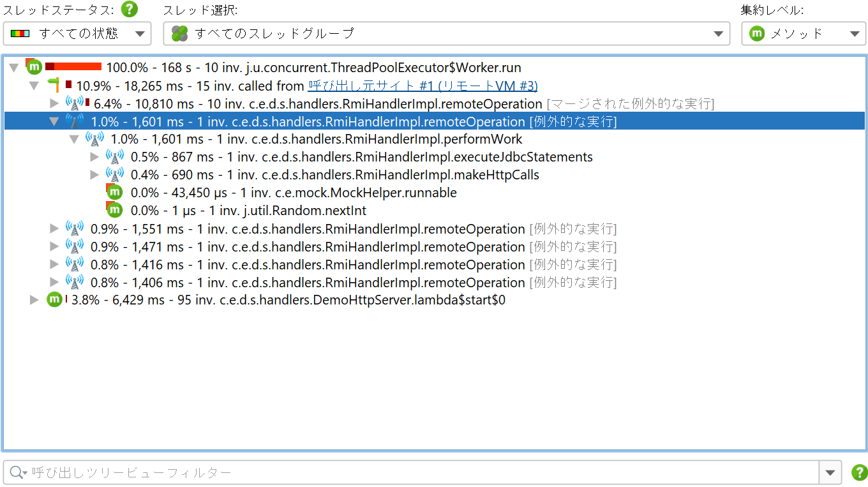Collapse the selected 1.0% remoteOperation node
This screenshot has width=868, height=487.
tap(54, 121)
